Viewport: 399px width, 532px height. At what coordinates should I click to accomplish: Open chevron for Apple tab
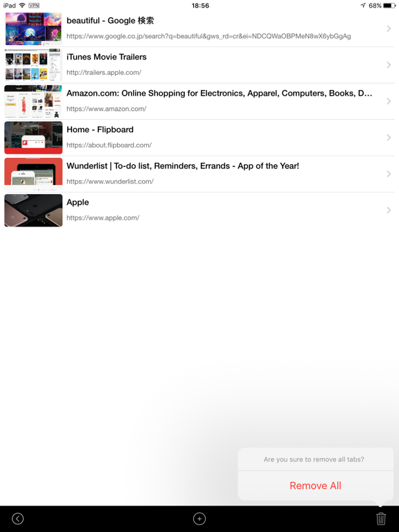point(389,211)
